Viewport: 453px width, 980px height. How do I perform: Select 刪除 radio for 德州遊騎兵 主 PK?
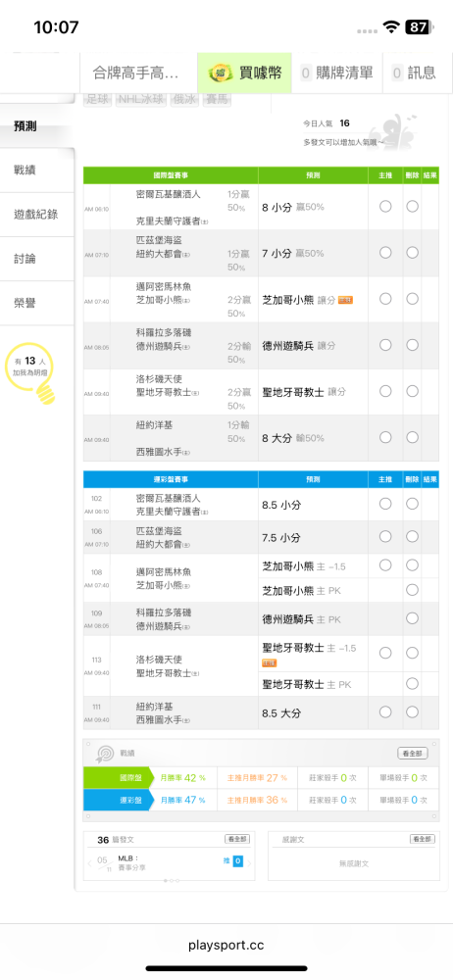(x=412, y=618)
